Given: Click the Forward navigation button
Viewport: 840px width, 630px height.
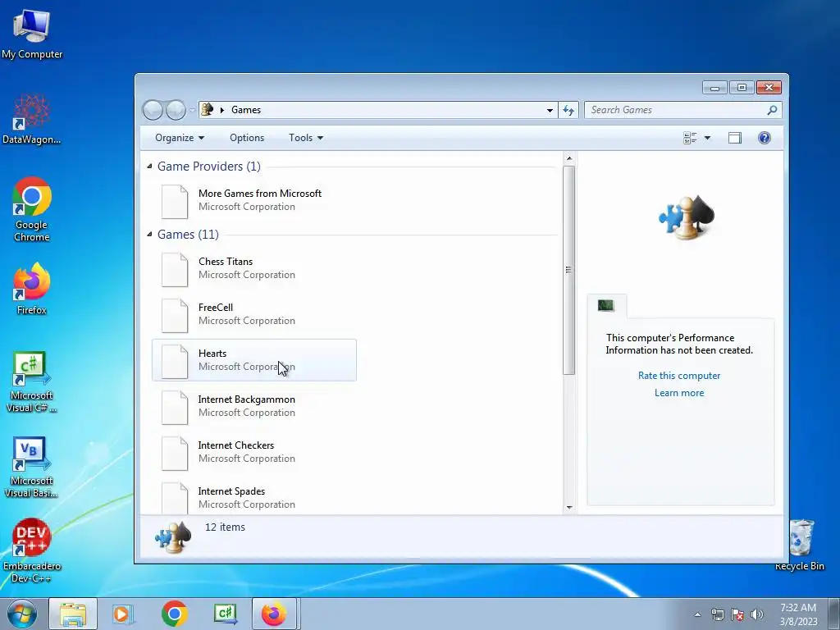Looking at the screenshot, I should click(176, 110).
